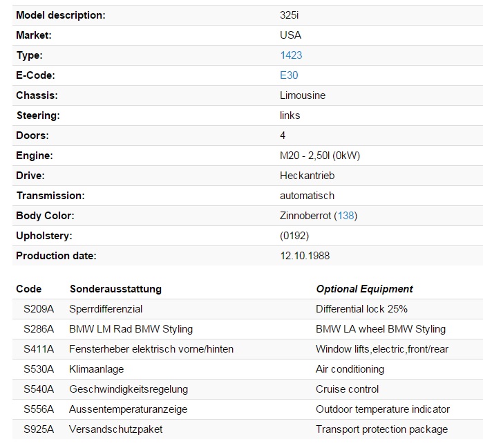
Task: Click the Optional Equipment column header
Action: [364, 289]
